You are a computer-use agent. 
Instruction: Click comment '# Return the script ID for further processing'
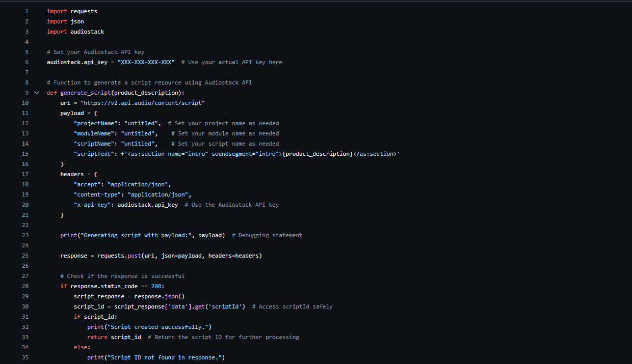coord(223,337)
